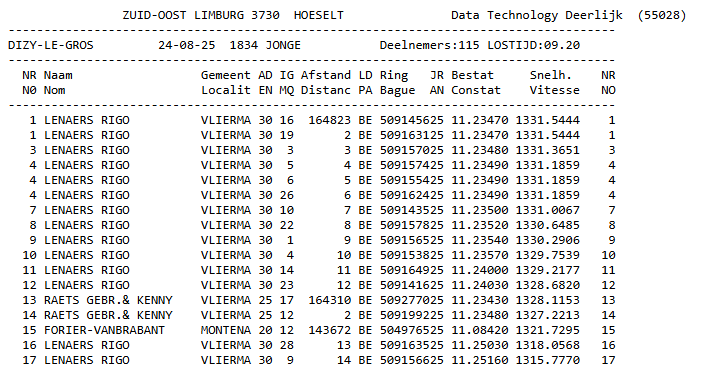Image resolution: width=712 pixels, height=369 pixels.
Task: Click the Naam column header
Action: coord(58,75)
